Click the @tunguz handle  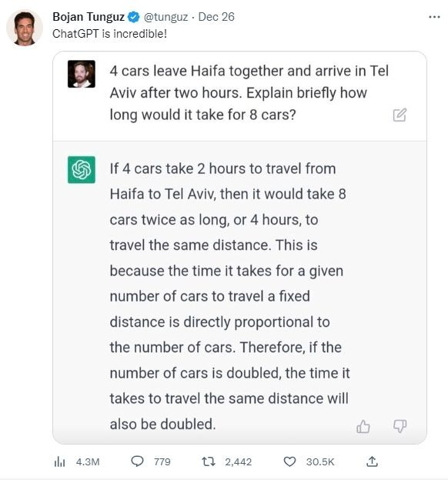pyautogui.click(x=165, y=17)
